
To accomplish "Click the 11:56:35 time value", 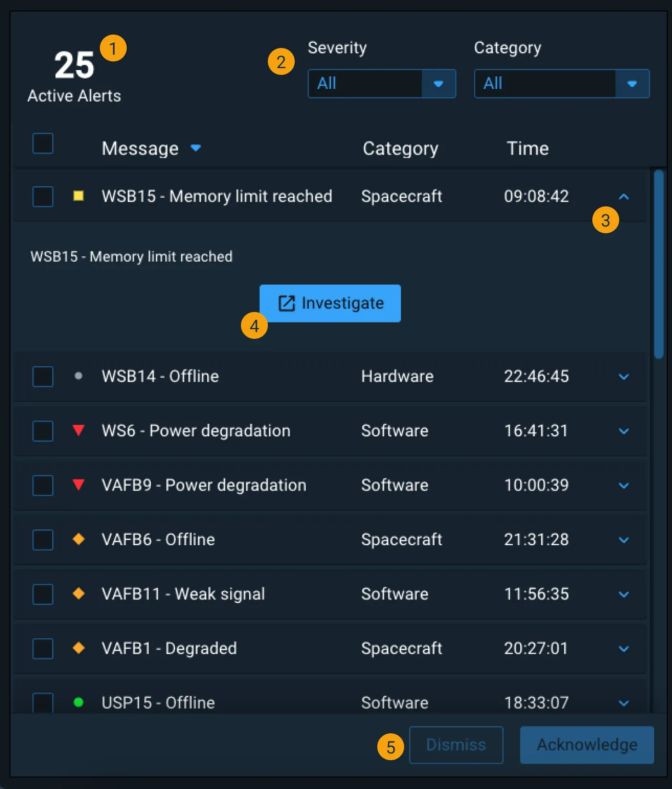I will click(536, 594).
